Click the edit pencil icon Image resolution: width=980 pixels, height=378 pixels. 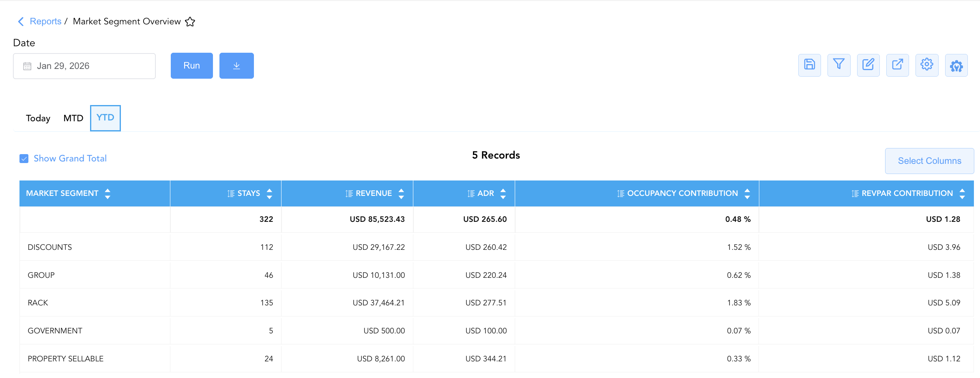868,65
